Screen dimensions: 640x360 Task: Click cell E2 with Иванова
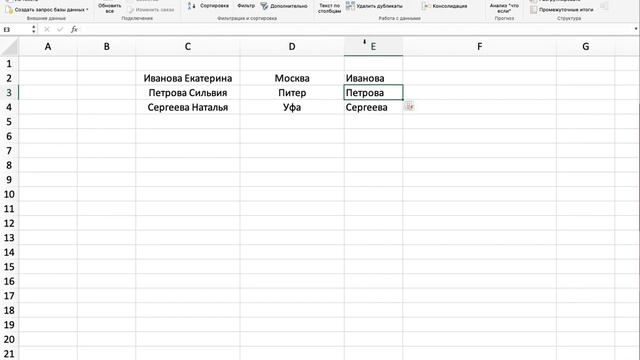pos(373,78)
